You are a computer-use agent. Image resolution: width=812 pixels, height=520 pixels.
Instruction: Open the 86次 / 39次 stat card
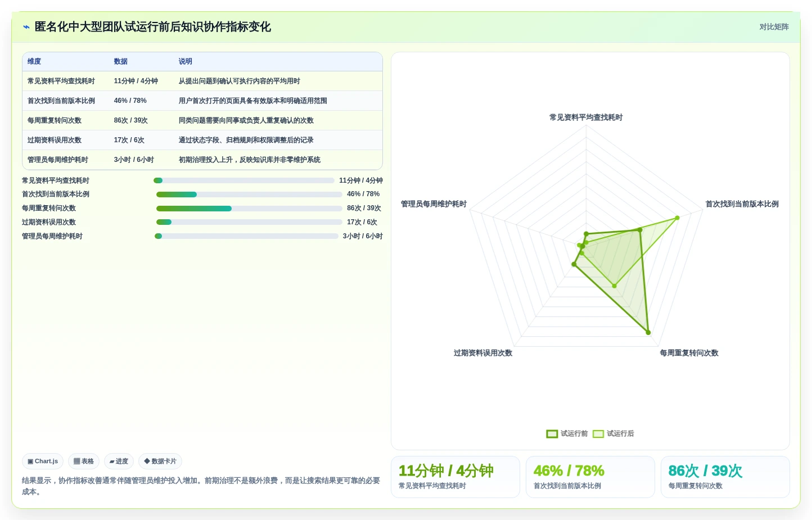pyautogui.click(x=725, y=477)
